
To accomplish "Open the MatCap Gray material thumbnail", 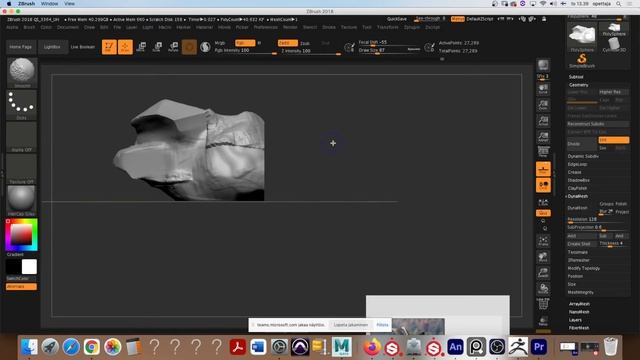I will (x=21, y=200).
